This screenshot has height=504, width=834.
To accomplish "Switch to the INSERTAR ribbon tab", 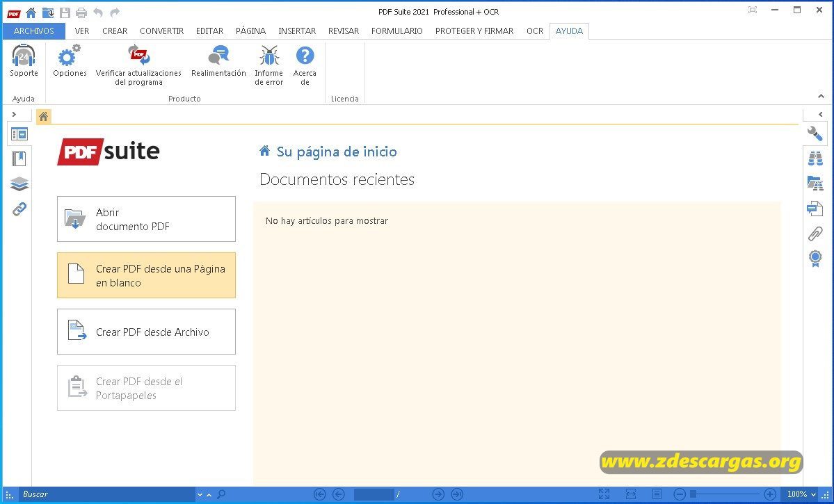I will click(x=297, y=31).
